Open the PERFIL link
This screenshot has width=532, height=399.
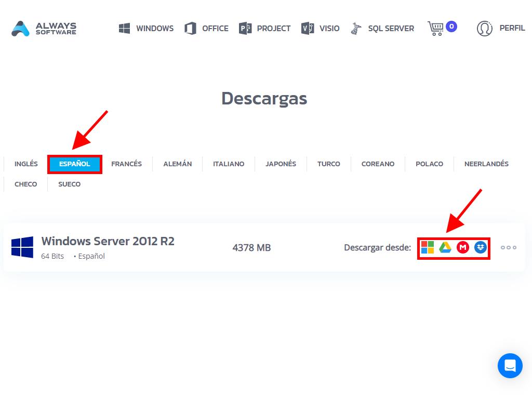(x=512, y=28)
